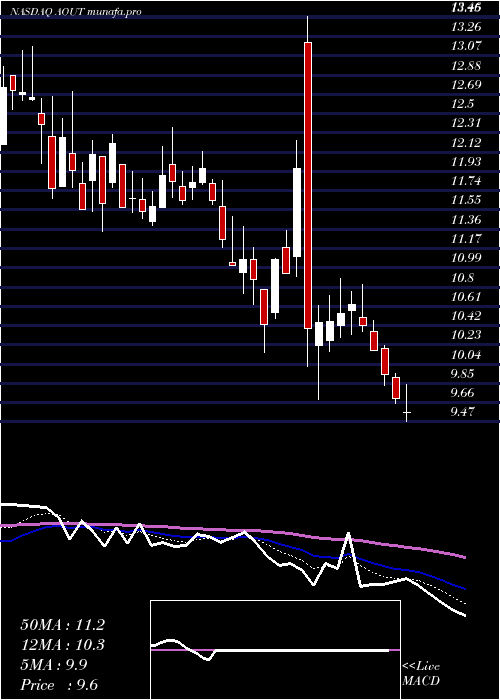
Task: Select the 13.46 top price label
Action: pyautogui.click(x=467, y=7)
